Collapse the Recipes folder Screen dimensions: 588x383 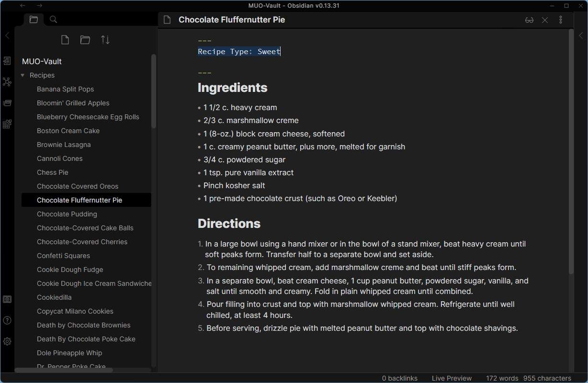click(23, 75)
